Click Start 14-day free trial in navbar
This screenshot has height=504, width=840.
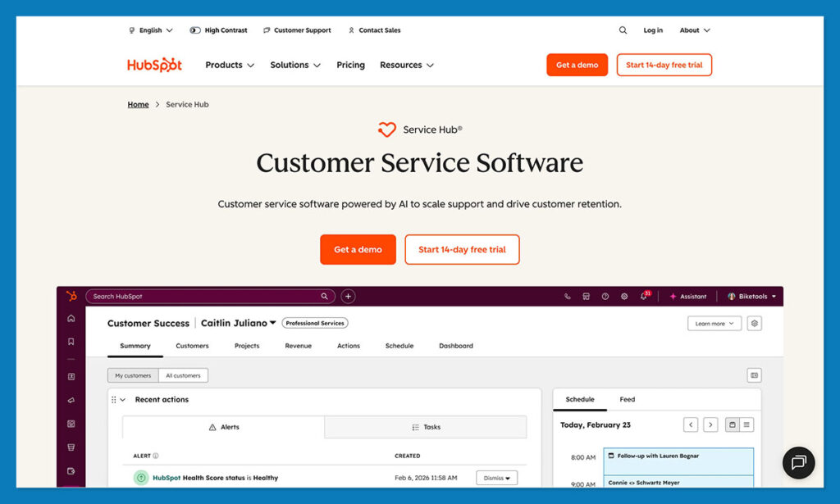664,65
